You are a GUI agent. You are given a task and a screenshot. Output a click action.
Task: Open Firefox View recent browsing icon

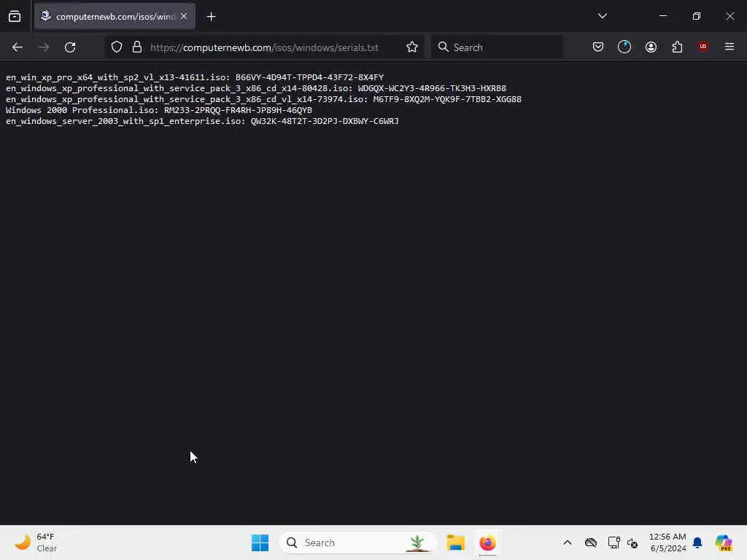click(x=15, y=17)
